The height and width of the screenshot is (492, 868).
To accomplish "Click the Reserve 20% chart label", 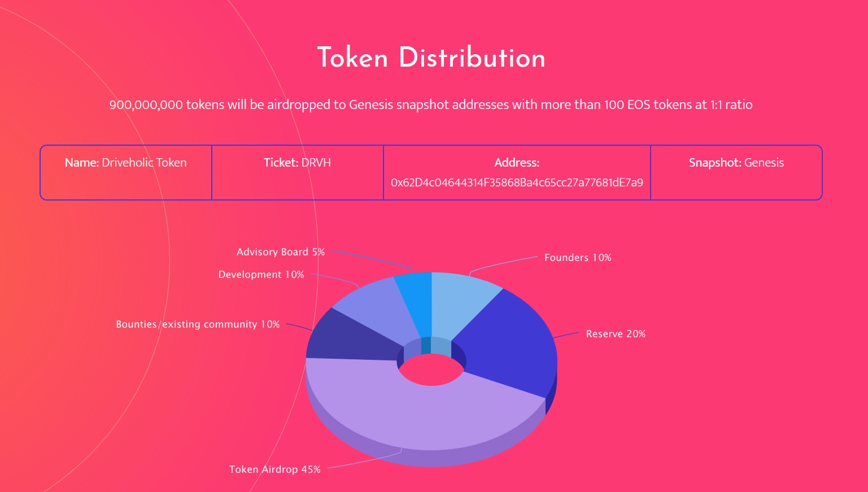I will 616,334.
